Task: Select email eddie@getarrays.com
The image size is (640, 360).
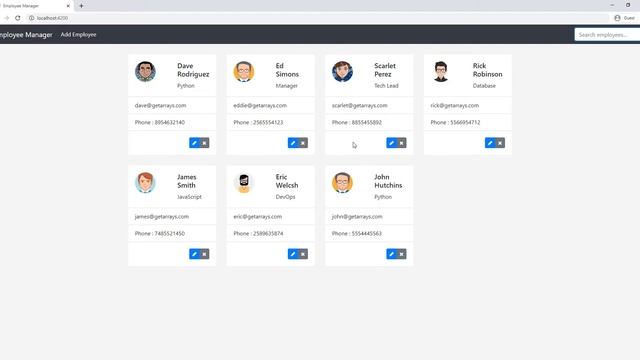Action: pos(260,105)
